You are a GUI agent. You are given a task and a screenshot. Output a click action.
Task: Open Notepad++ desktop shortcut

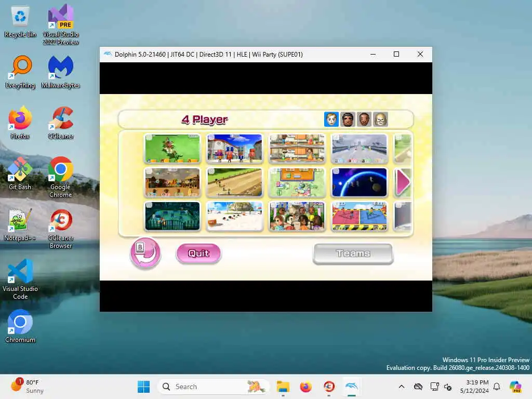[x=20, y=225]
